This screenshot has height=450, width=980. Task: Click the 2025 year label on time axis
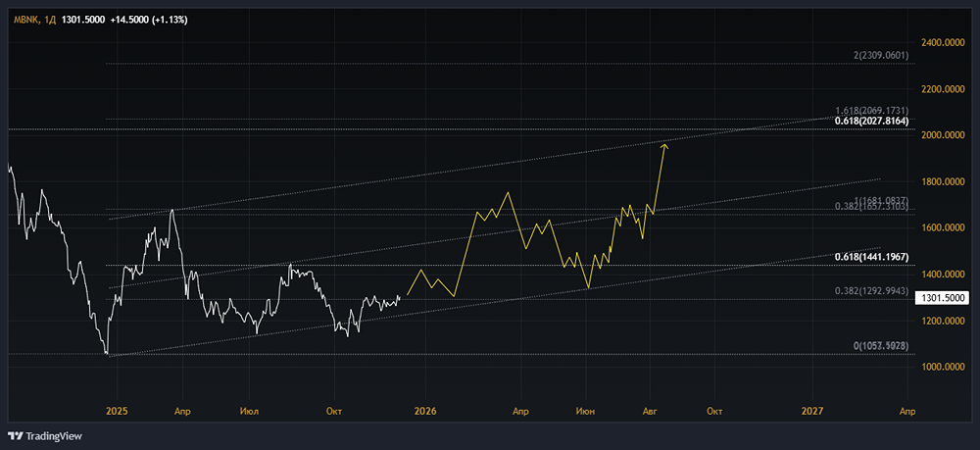coord(117,410)
